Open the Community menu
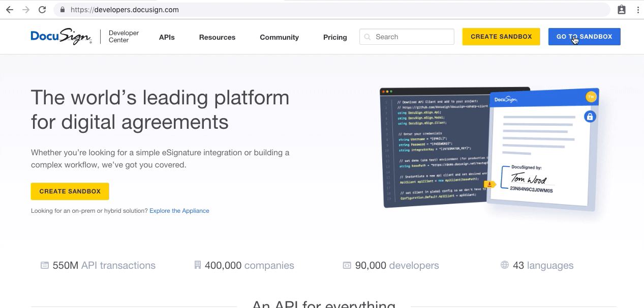The height and width of the screenshot is (308, 644). tap(279, 37)
